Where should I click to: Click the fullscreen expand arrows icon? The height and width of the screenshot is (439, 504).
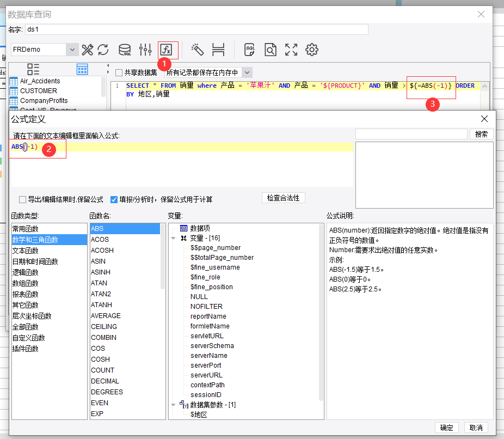(x=291, y=50)
